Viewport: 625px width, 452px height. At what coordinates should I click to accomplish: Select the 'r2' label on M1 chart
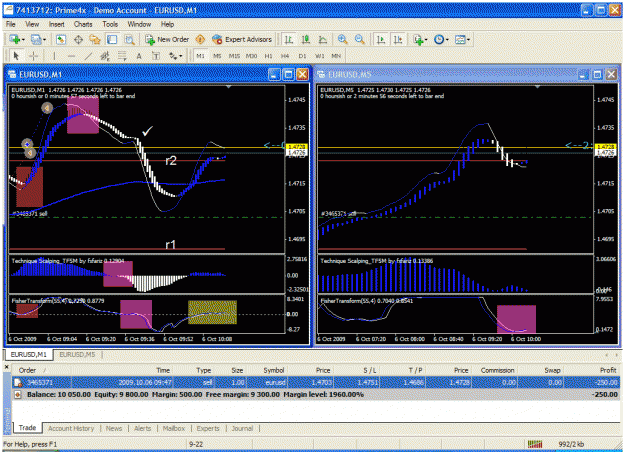171,161
